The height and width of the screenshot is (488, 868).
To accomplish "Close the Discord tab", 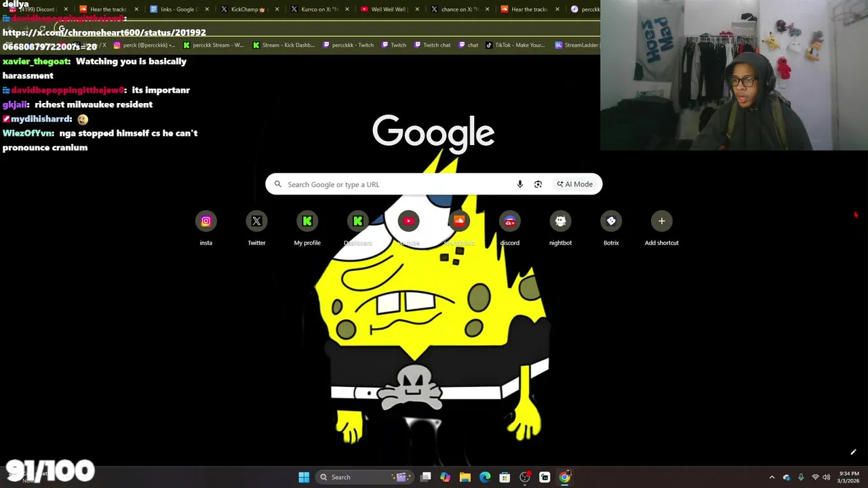I will coord(66,9).
